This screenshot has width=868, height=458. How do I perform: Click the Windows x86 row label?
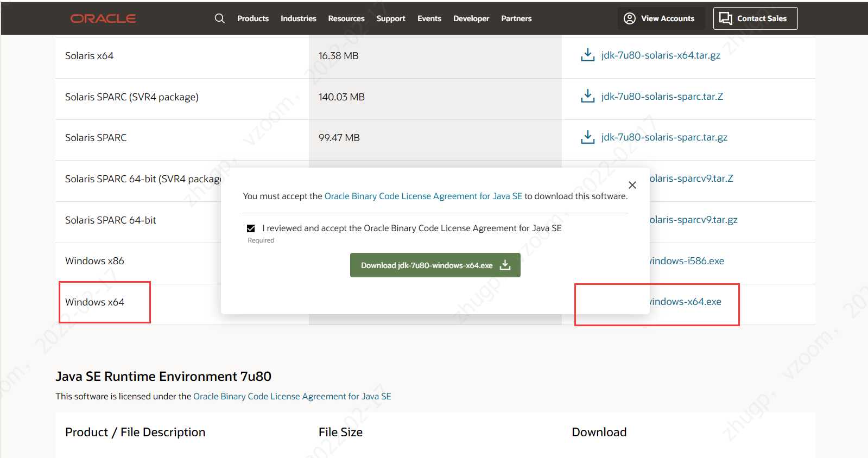click(94, 261)
